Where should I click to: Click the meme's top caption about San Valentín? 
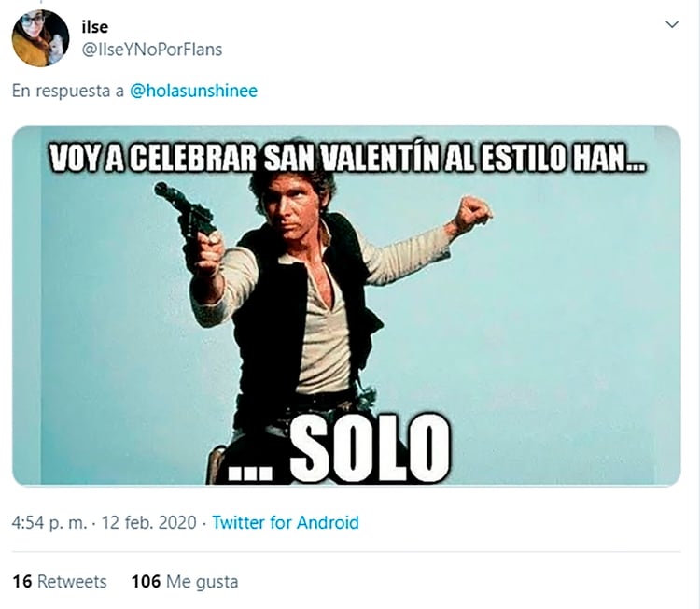345,155
